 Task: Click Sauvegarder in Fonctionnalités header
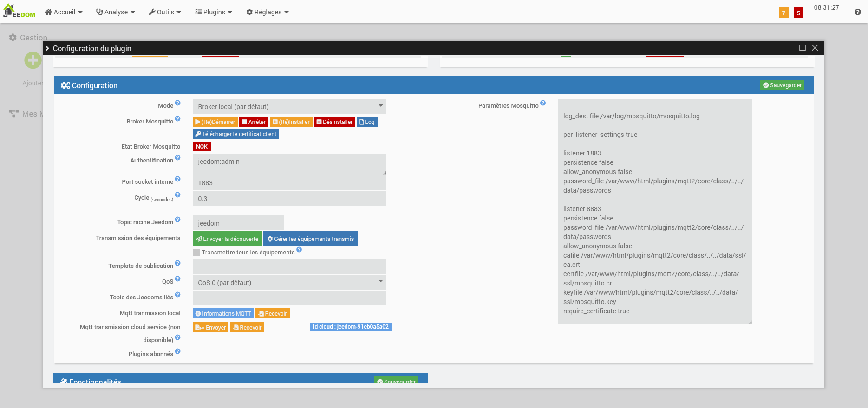[x=396, y=381]
